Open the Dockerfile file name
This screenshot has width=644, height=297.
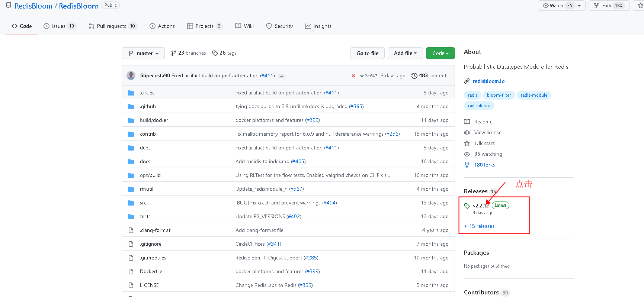click(x=151, y=272)
